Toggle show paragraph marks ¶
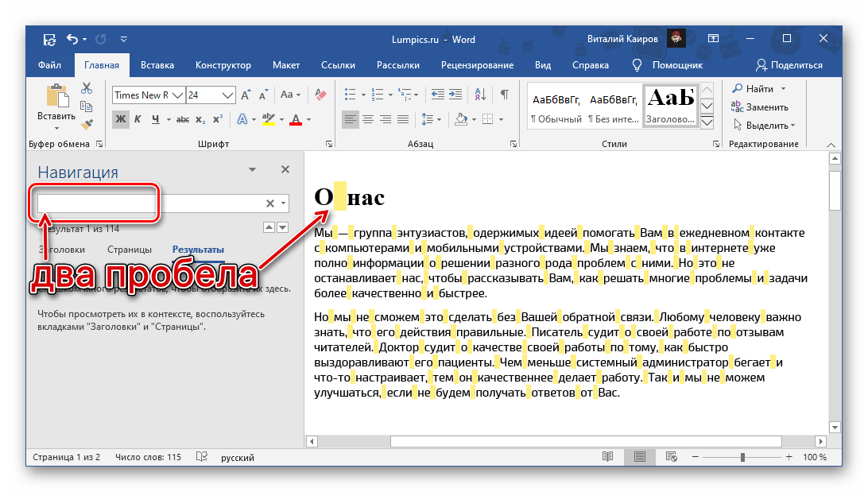868x492 pixels. tap(504, 95)
